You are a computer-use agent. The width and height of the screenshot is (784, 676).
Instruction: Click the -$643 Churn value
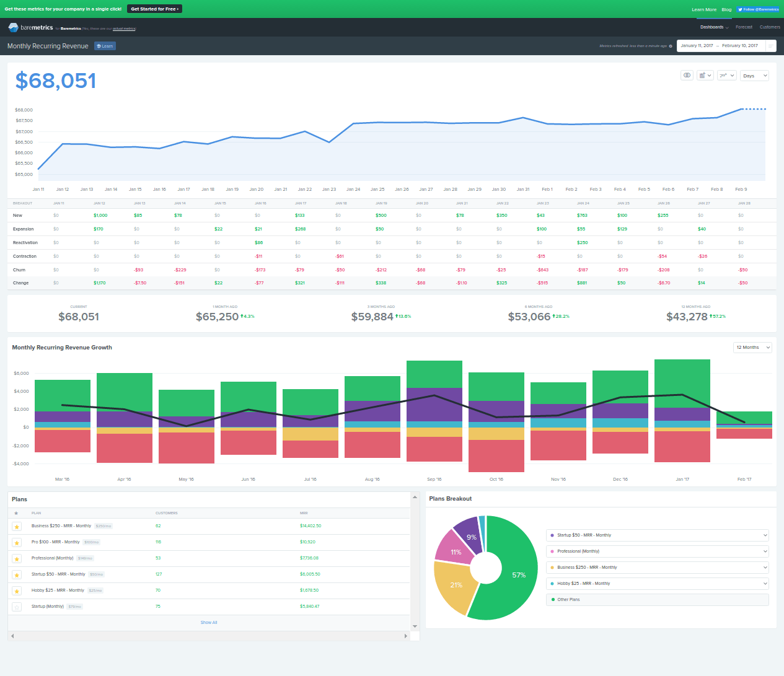point(543,270)
